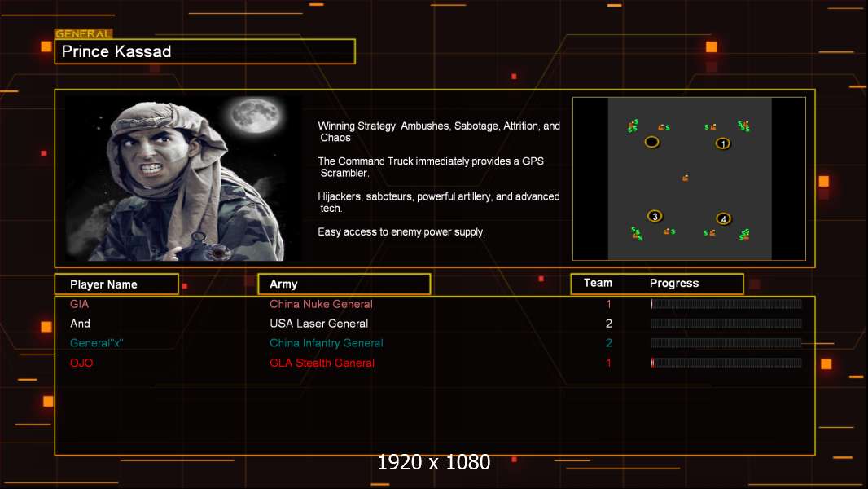
Task: Click start position marker 4 on minimap
Action: click(723, 218)
